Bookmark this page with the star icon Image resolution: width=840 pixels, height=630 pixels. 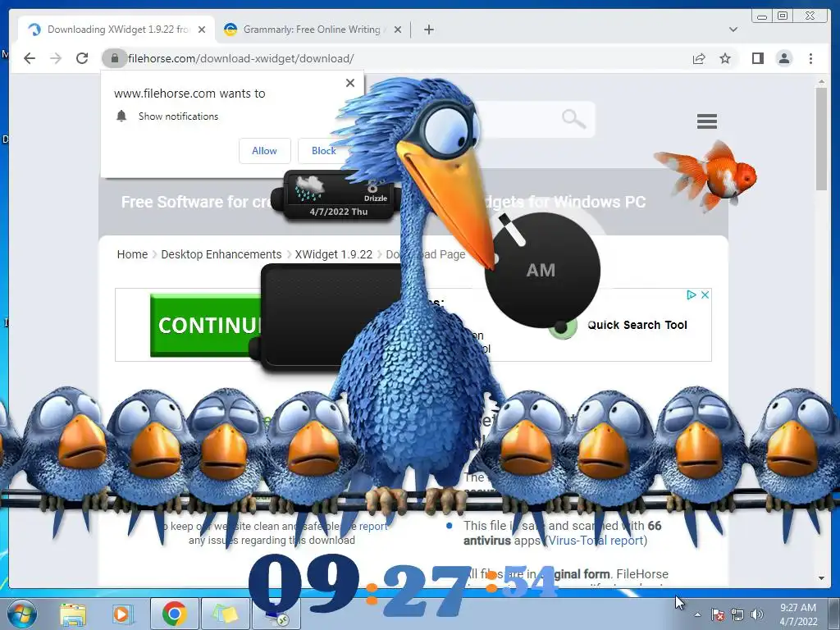(725, 58)
